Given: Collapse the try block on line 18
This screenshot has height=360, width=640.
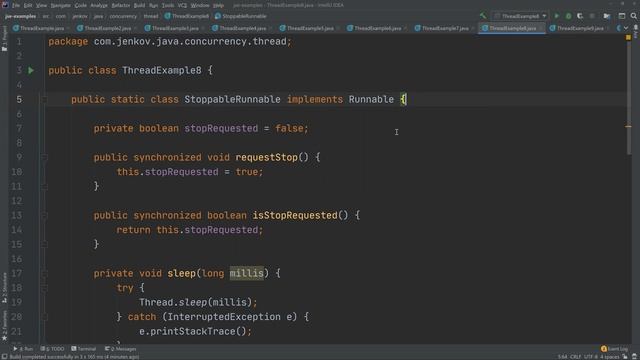Looking at the screenshot, I should pyautogui.click(x=44, y=288).
